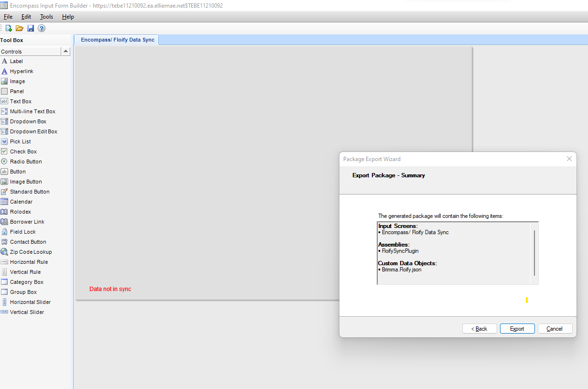Save the form with the Save icon
588x389 pixels.
[31, 28]
